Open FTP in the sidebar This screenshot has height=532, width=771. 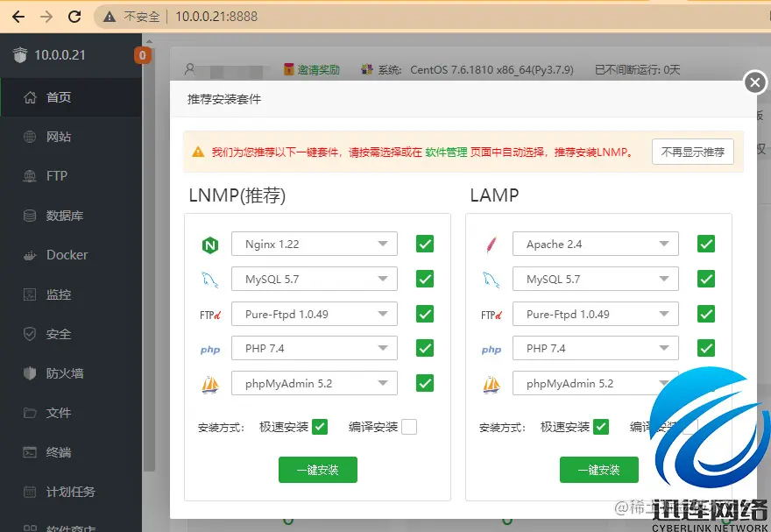pyautogui.click(x=71, y=176)
